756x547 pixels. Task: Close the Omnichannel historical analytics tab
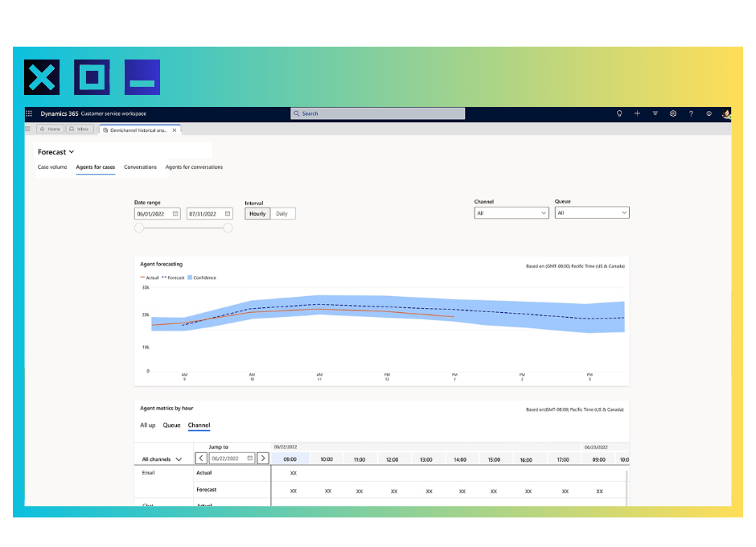(175, 130)
